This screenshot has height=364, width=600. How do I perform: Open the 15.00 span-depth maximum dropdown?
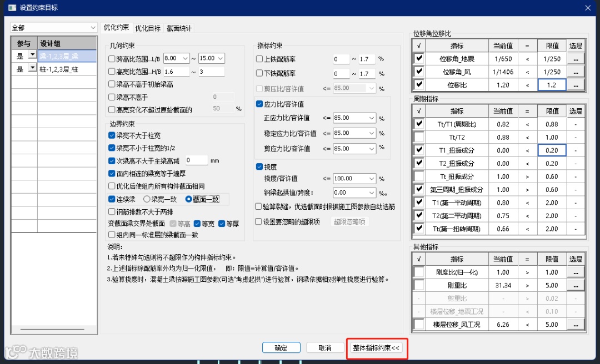point(212,58)
